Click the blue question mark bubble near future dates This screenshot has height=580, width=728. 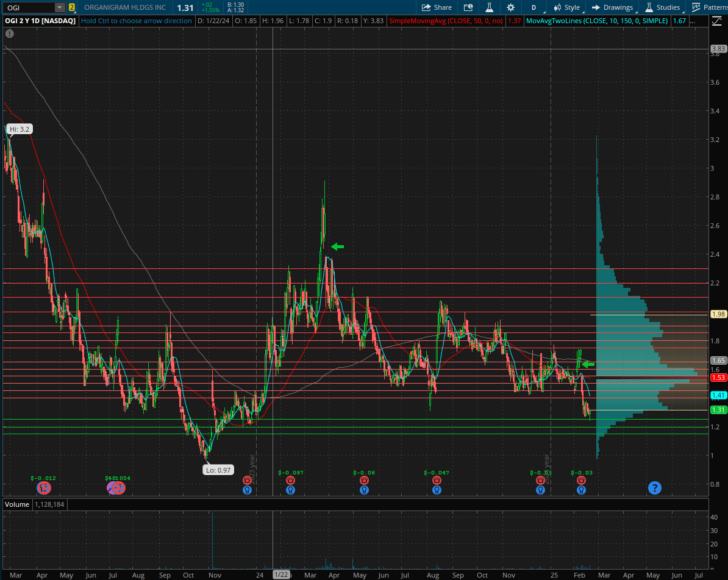[x=654, y=488]
